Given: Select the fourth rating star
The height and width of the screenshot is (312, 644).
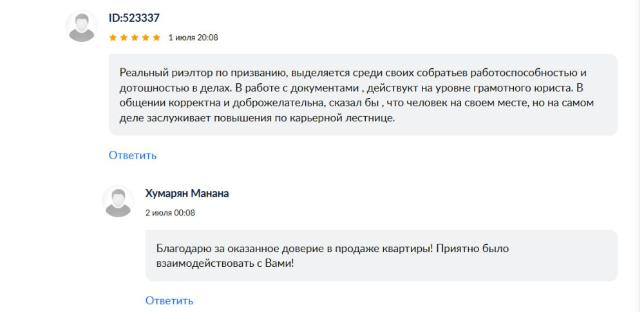Looking at the screenshot, I should pos(146,38).
